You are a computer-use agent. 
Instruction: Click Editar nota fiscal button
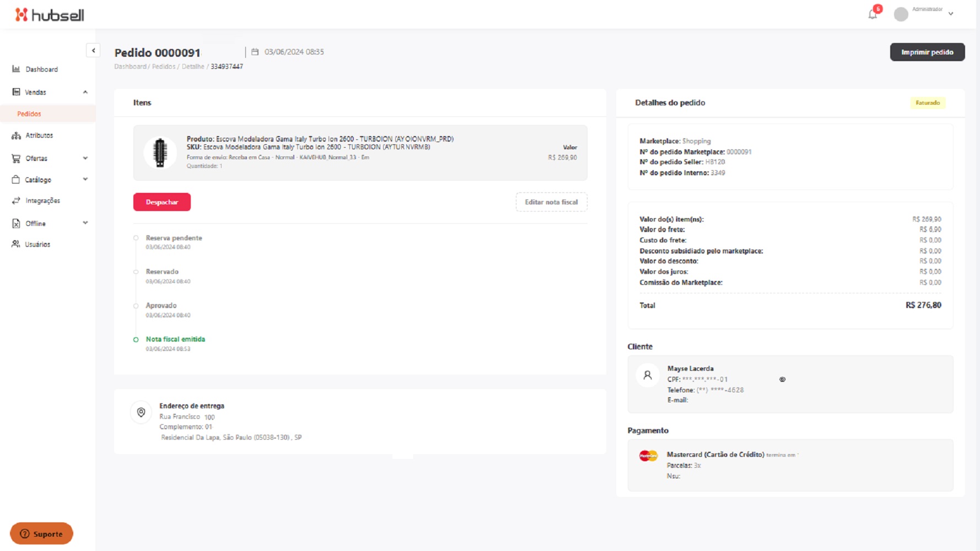(551, 202)
